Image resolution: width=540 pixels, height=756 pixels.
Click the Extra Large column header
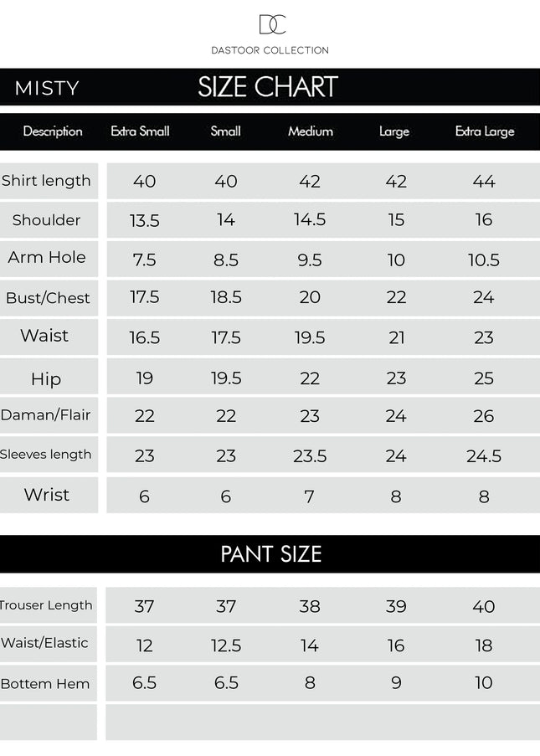(485, 131)
